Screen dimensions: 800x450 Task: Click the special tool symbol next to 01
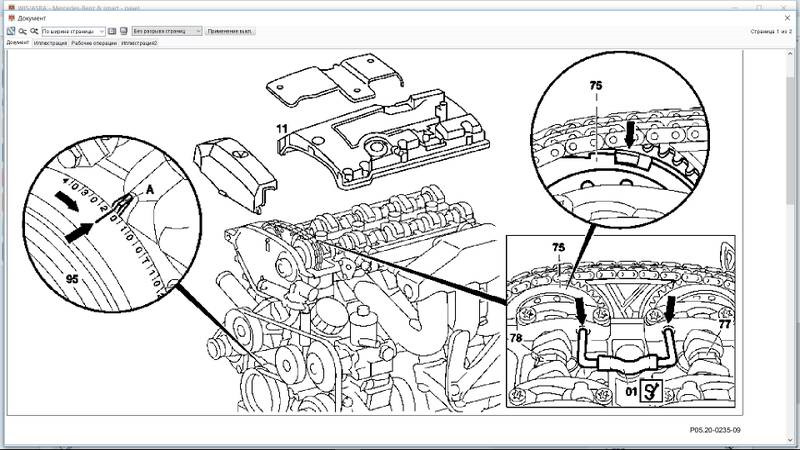click(x=651, y=391)
